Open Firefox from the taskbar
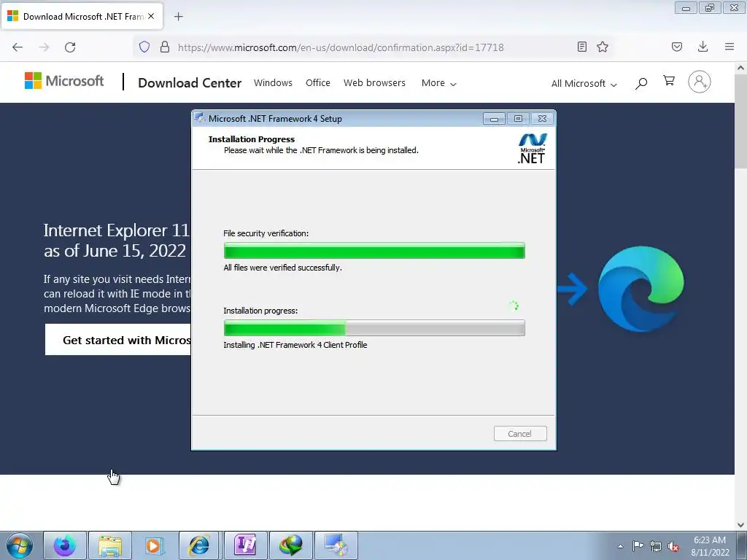Viewport: 747px width, 560px height. coord(65,545)
